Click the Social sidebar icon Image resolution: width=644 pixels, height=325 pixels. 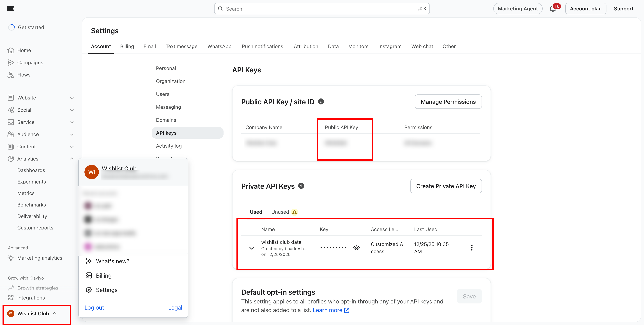(11, 110)
